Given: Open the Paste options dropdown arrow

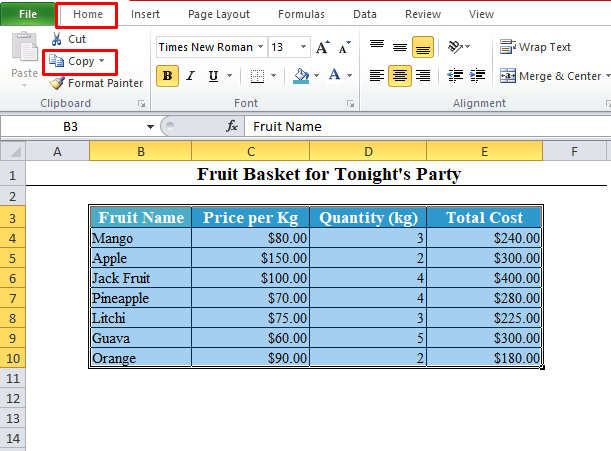Looking at the screenshot, I should 25,85.
